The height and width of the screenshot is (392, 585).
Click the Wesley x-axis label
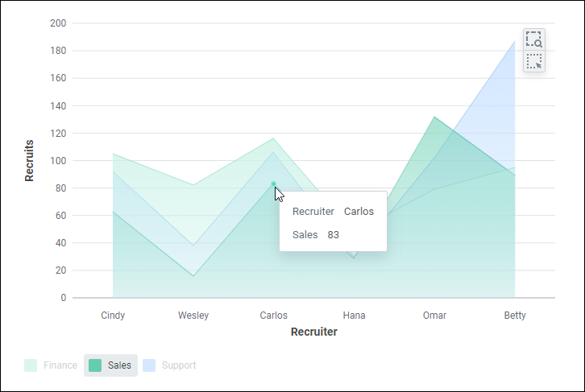tap(193, 316)
